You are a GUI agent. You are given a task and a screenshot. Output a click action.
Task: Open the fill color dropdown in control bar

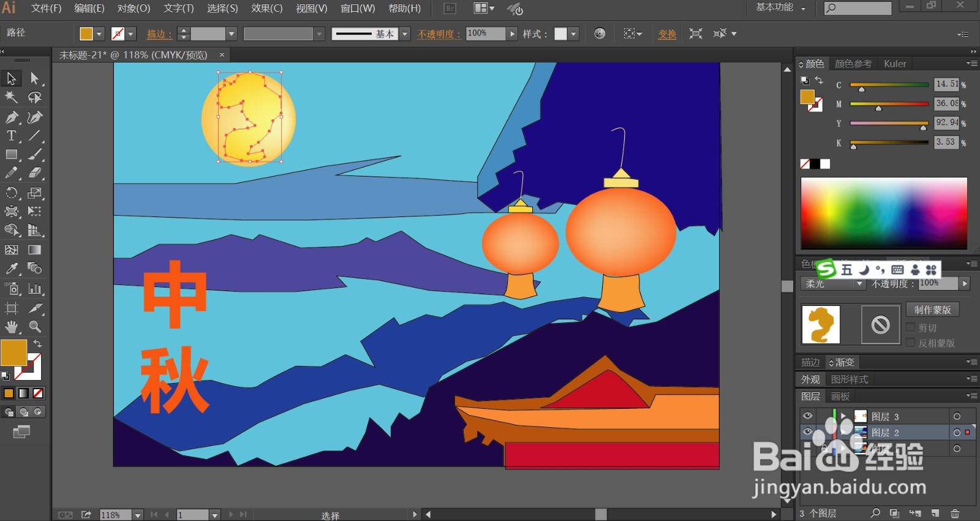99,34
